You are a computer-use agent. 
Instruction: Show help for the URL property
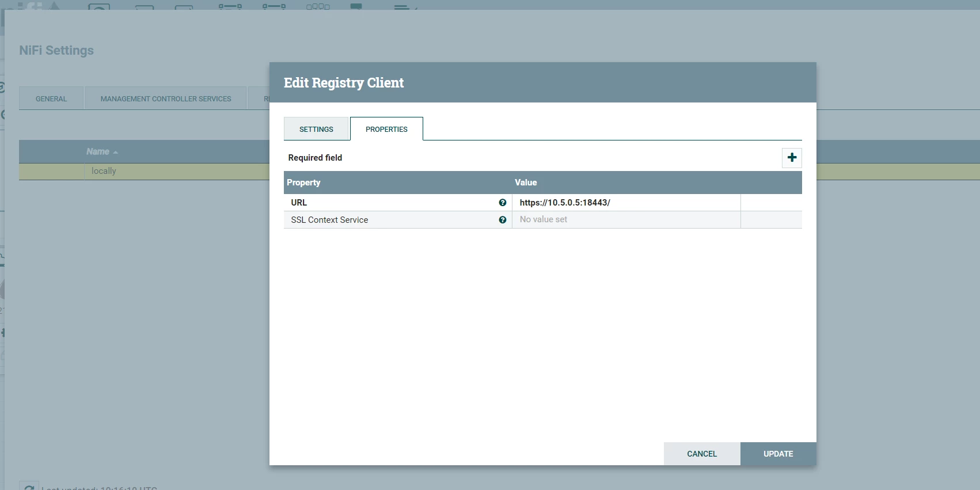tap(503, 203)
